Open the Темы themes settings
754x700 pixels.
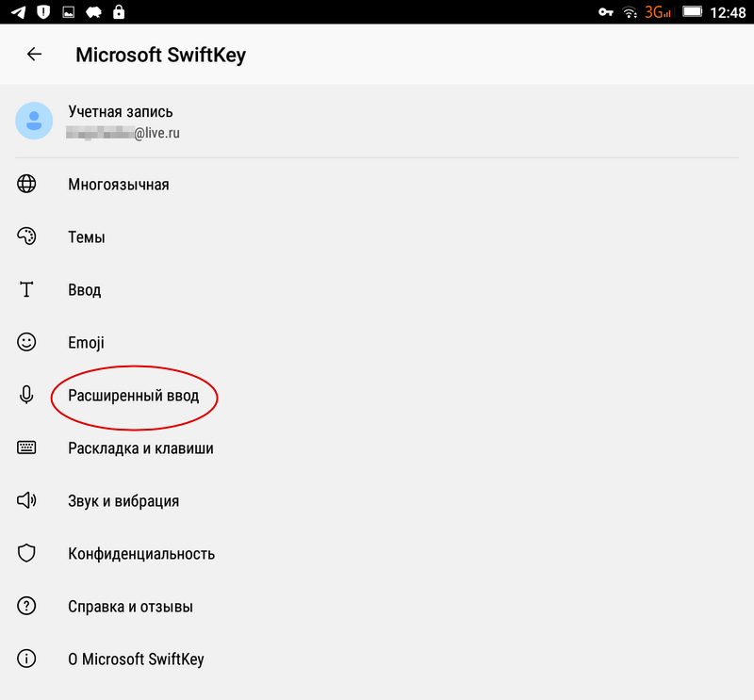(x=377, y=236)
